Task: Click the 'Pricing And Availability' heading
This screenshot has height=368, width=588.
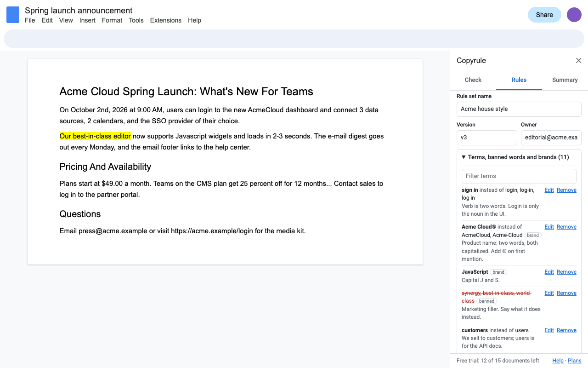Action: [105, 167]
